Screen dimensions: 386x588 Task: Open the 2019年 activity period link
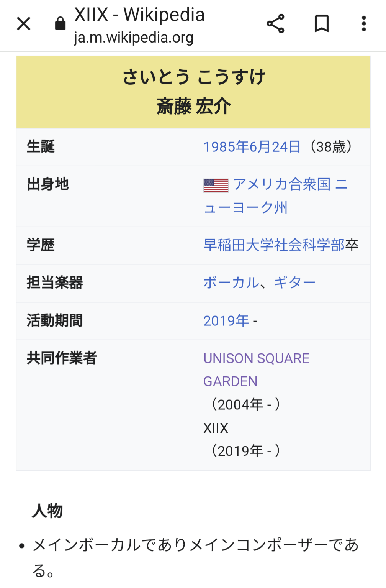pos(226,321)
